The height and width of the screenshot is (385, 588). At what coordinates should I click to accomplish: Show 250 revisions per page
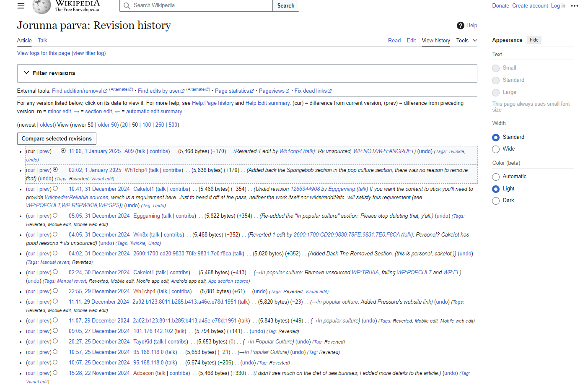pyautogui.click(x=160, y=125)
